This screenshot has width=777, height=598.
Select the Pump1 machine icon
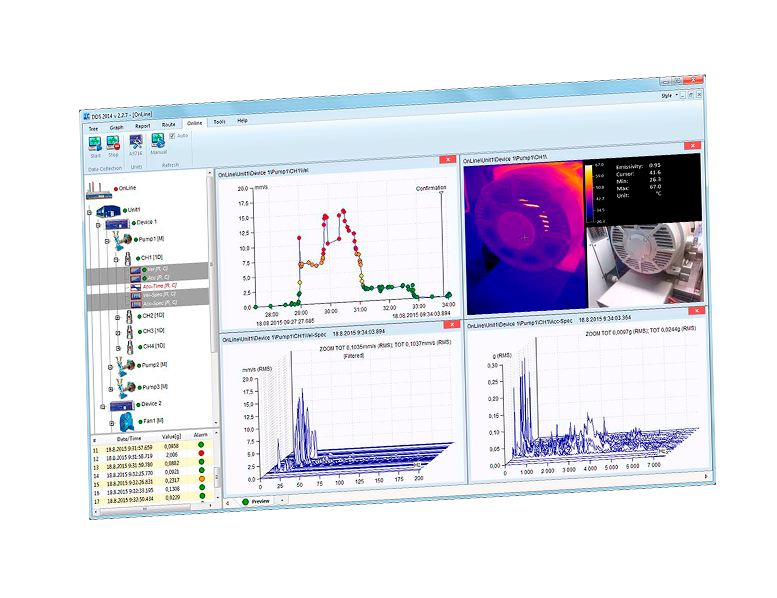pyautogui.click(x=122, y=241)
